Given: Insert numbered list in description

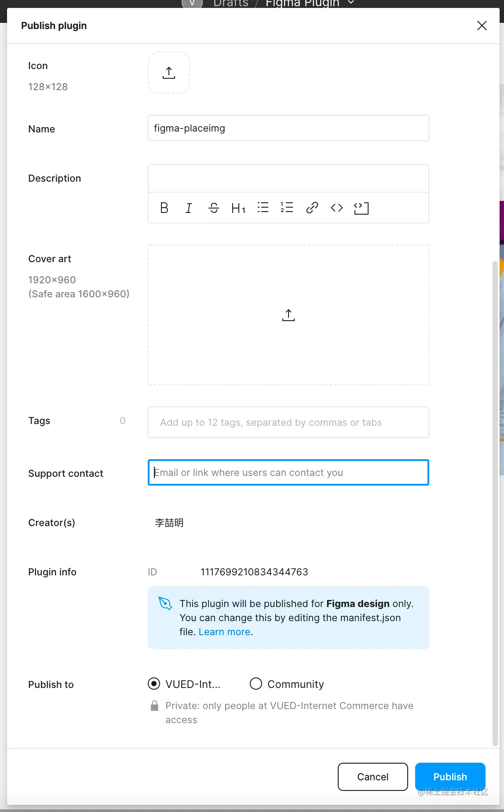Looking at the screenshot, I should (287, 208).
